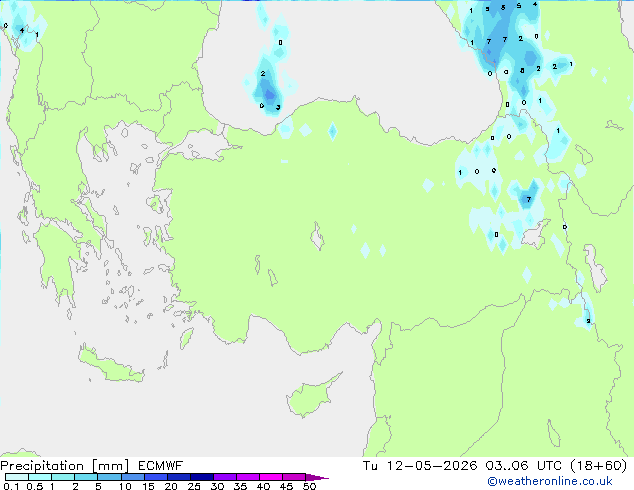
Task: Pick the 15–20 mm legend color box
Action: point(155,477)
